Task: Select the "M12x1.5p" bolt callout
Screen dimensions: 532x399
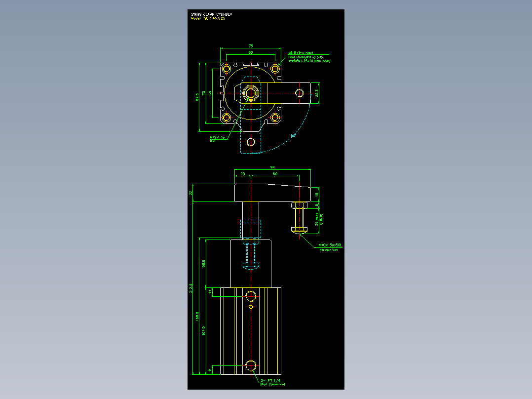Action: [217, 137]
